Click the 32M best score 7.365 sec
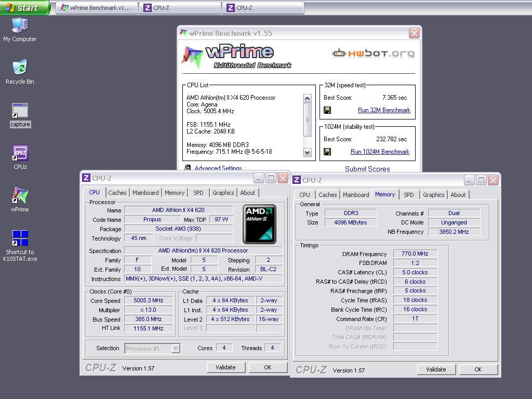The height and width of the screenshot is (399, 532). pyautogui.click(x=395, y=98)
